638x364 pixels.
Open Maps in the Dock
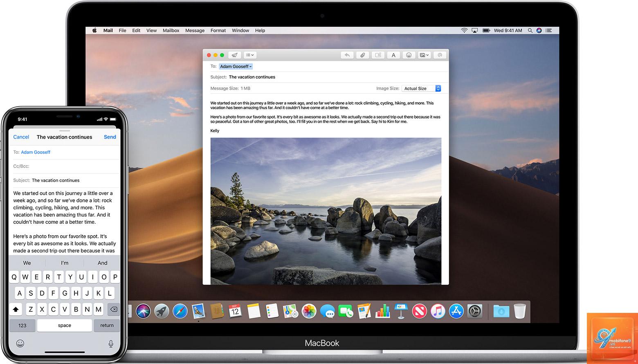tap(290, 311)
